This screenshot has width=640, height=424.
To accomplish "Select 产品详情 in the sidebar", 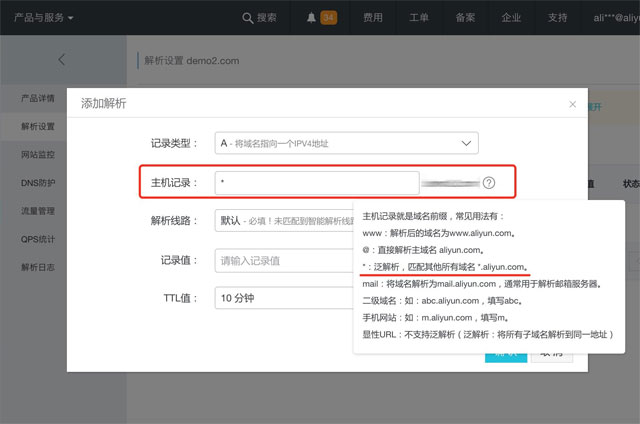I will (x=38, y=98).
